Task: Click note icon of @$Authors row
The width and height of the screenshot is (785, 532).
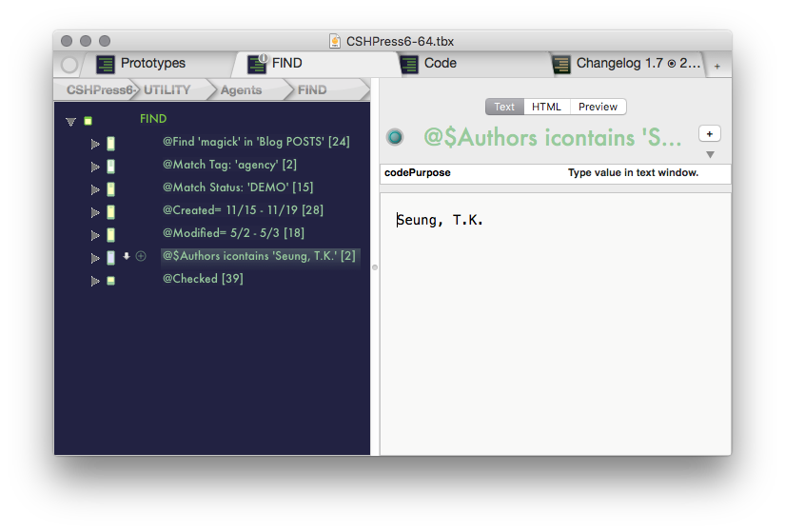Action: pyautogui.click(x=110, y=258)
